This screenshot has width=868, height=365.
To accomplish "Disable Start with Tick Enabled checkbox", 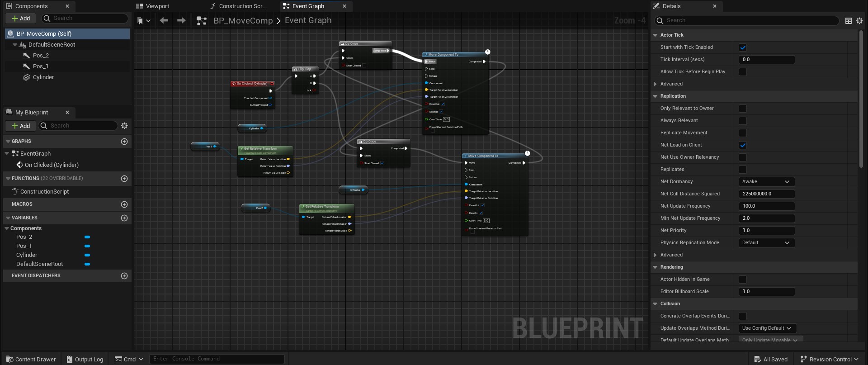I will pos(743,47).
